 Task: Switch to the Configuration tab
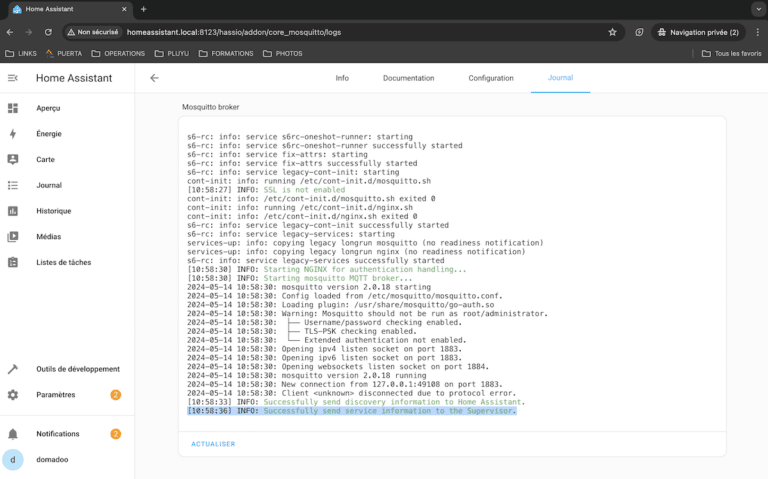click(x=491, y=78)
